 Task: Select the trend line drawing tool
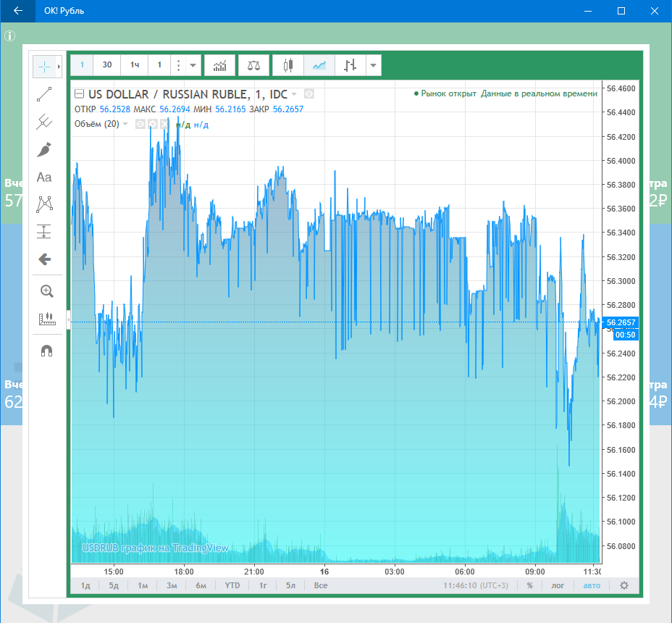(x=44, y=94)
